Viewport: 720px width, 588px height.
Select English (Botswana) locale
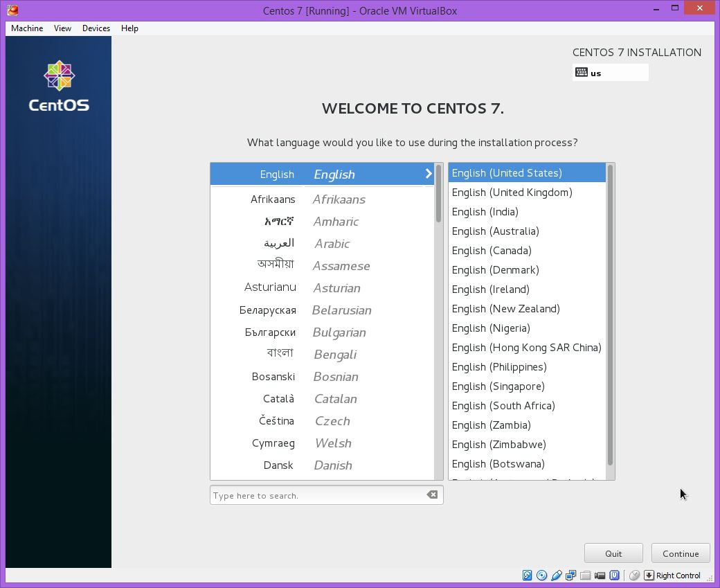point(527,464)
